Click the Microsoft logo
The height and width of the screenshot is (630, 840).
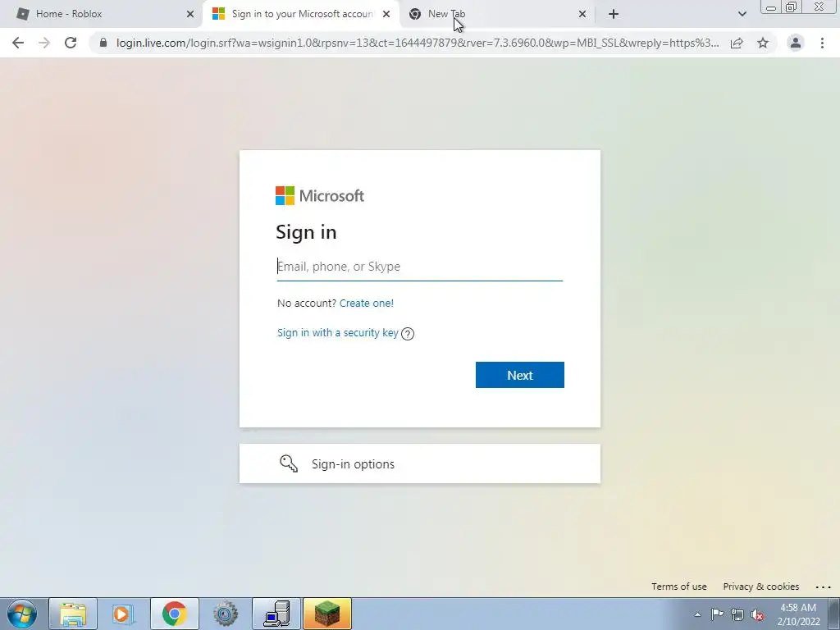(x=320, y=195)
